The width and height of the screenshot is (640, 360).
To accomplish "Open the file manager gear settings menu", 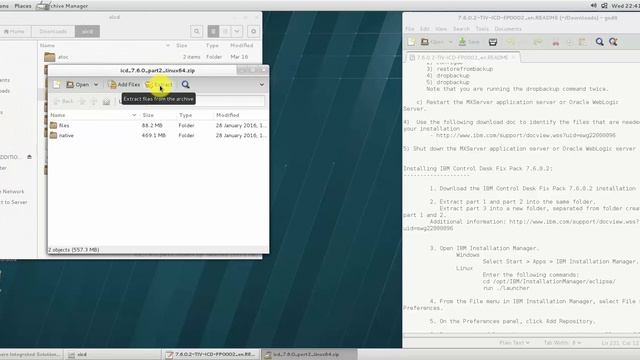I will [253, 31].
